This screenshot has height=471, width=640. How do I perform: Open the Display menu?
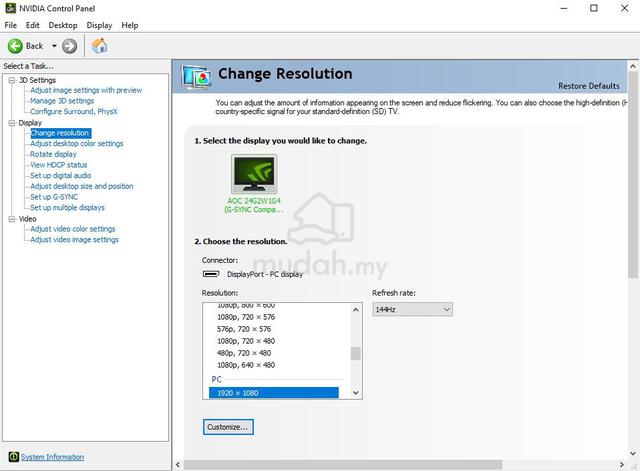[x=99, y=25]
